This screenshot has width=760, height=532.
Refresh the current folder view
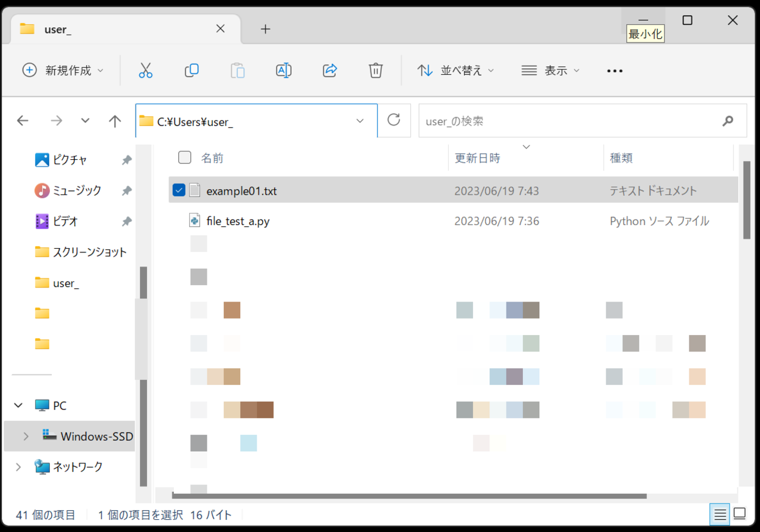pyautogui.click(x=394, y=120)
